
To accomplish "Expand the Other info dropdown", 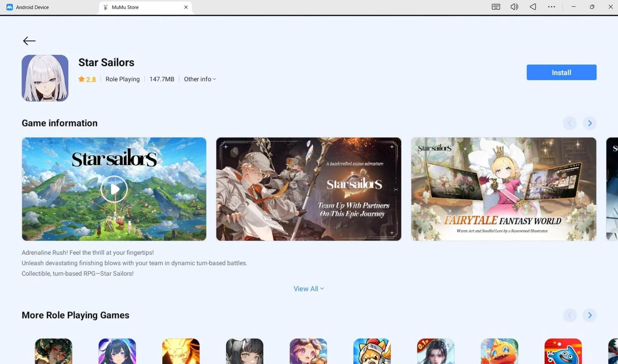I will [x=200, y=79].
